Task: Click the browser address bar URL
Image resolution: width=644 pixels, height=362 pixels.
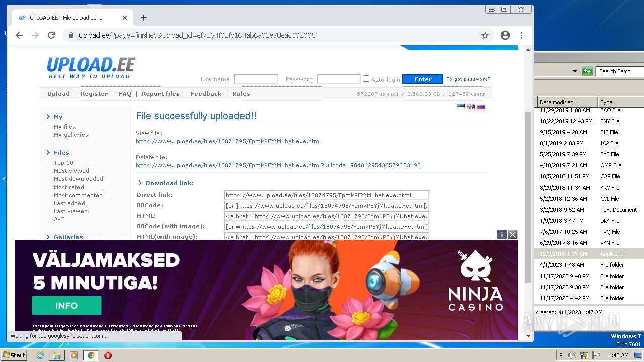Action: [x=197, y=35]
